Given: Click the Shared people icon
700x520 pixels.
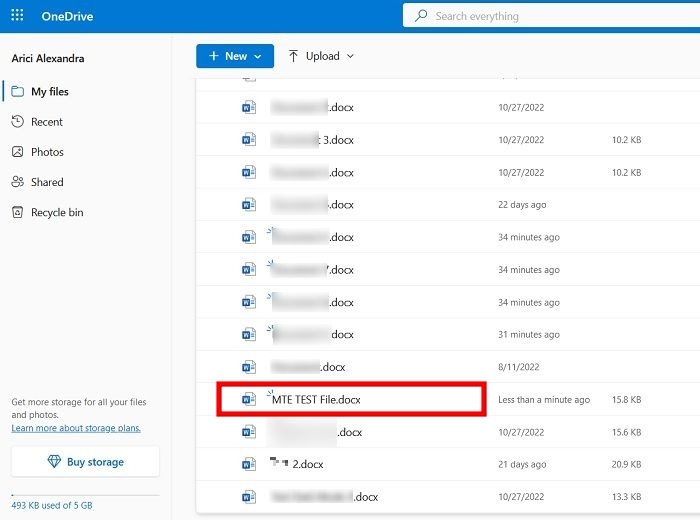Looking at the screenshot, I should tap(18, 182).
